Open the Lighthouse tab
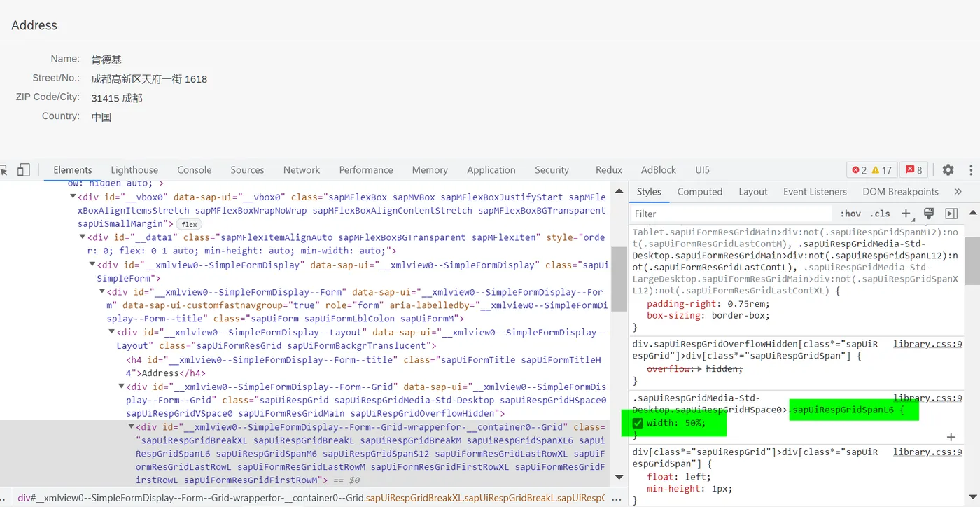Image resolution: width=980 pixels, height=507 pixels. (134, 170)
